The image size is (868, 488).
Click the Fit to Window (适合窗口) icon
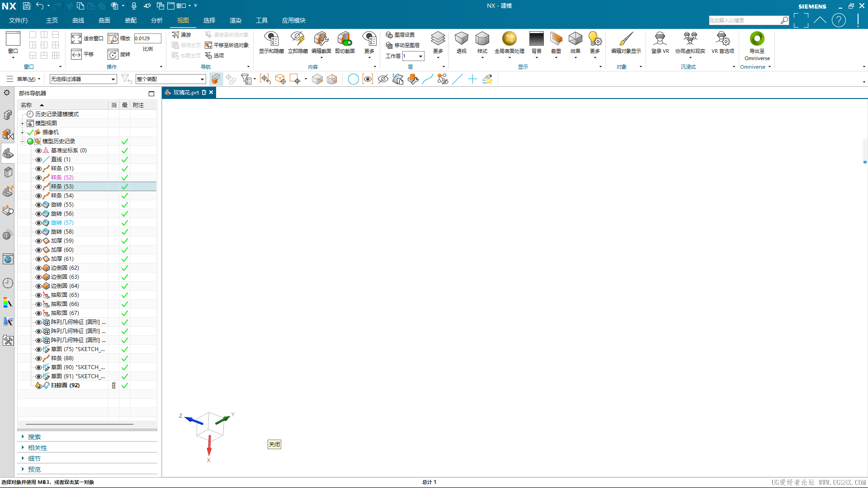coord(76,39)
